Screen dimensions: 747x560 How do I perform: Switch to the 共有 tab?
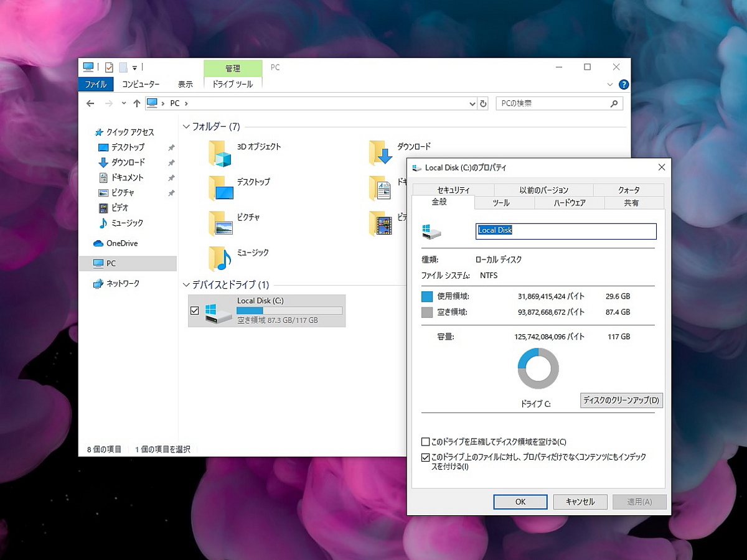(x=631, y=203)
